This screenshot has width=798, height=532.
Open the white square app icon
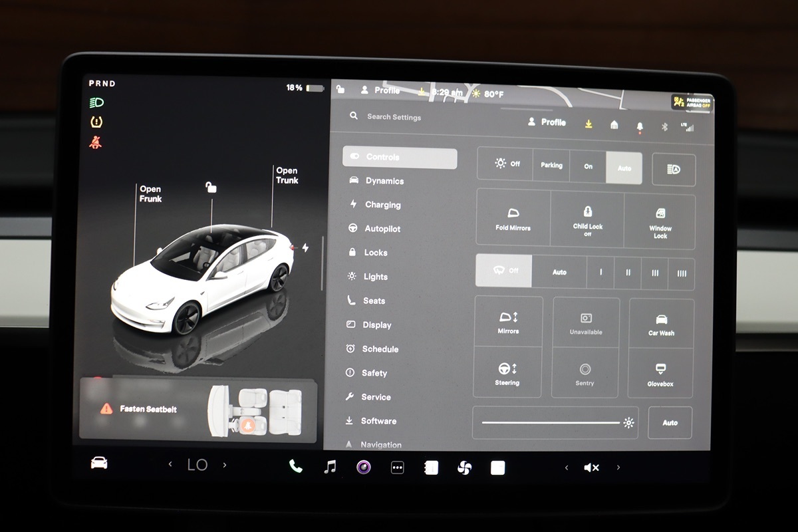pyautogui.click(x=497, y=467)
